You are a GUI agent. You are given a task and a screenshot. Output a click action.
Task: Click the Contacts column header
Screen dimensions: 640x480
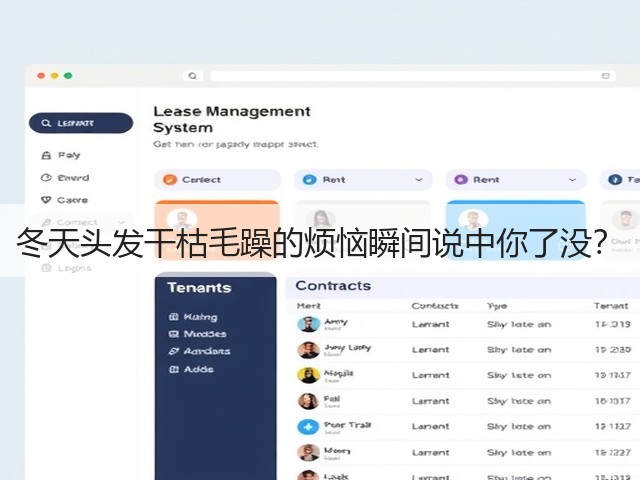[435, 306]
